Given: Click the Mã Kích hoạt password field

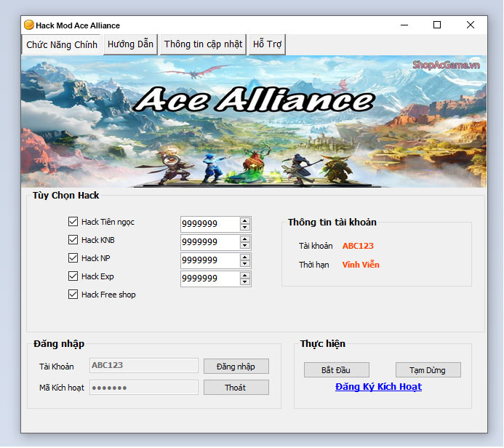Looking at the screenshot, I should (x=144, y=387).
